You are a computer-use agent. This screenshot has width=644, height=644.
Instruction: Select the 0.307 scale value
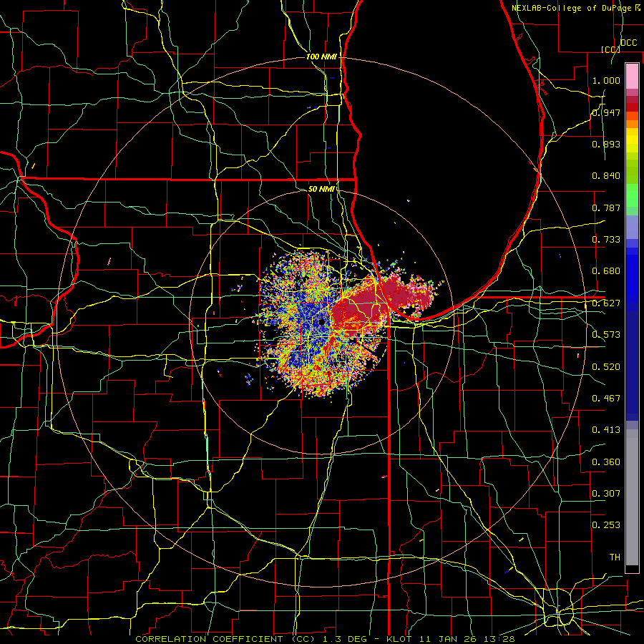tap(606, 494)
